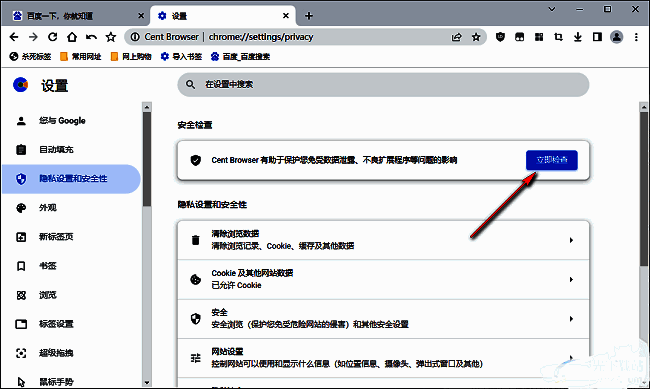Image resolution: width=650 pixels, height=389 pixels.
Task: Open 新标签页 in sidebar
Action: tap(71, 237)
